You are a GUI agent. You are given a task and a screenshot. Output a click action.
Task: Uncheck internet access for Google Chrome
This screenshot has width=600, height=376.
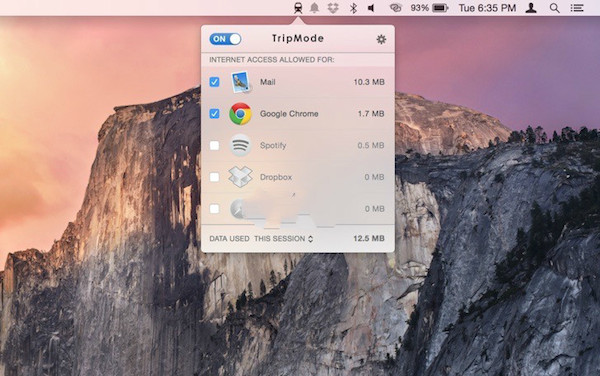214,114
